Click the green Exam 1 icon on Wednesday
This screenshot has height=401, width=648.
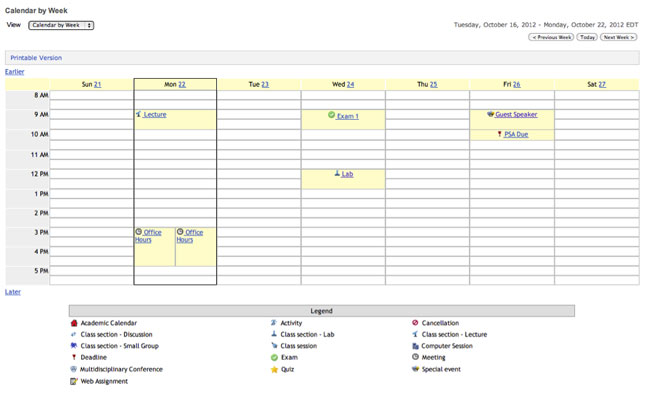(332, 116)
